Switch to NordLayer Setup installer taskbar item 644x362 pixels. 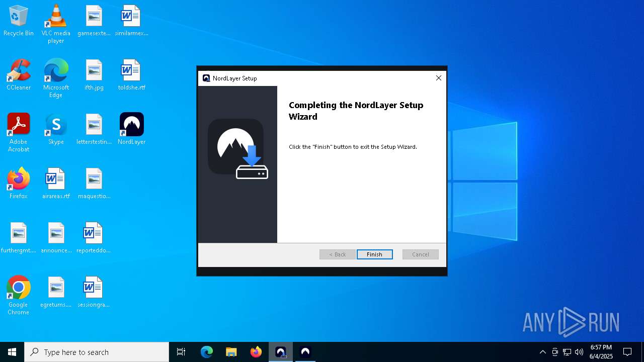point(281,352)
